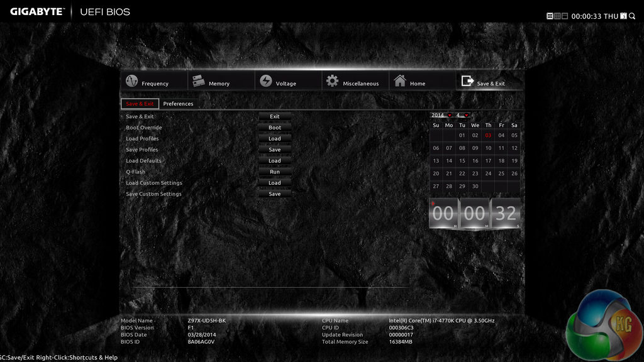Select calendar day 27

click(436, 186)
